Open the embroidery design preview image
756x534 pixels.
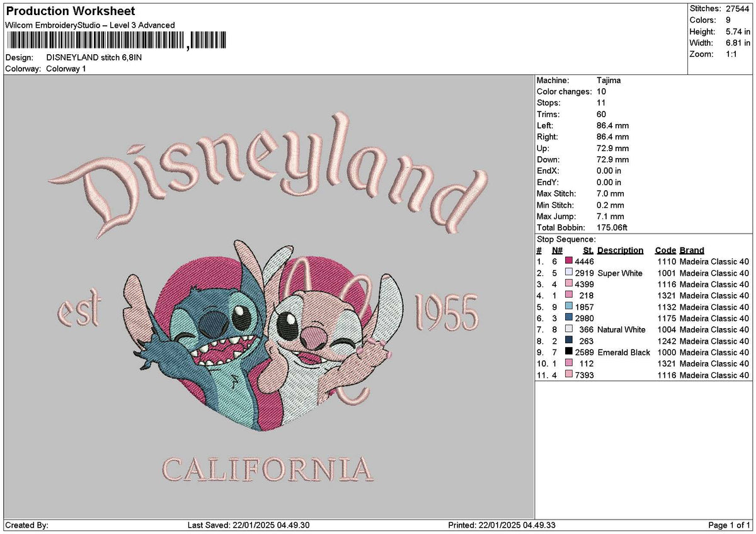[x=269, y=297]
